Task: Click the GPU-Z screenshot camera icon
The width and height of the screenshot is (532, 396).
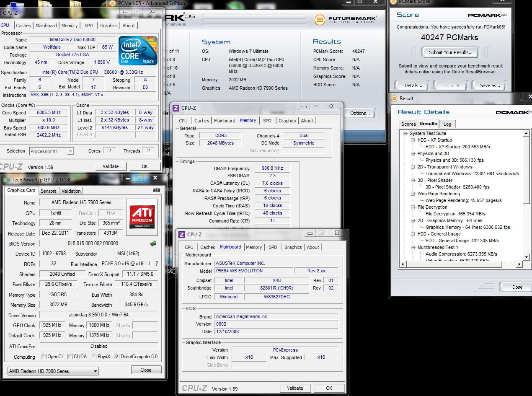Action: coord(157,190)
